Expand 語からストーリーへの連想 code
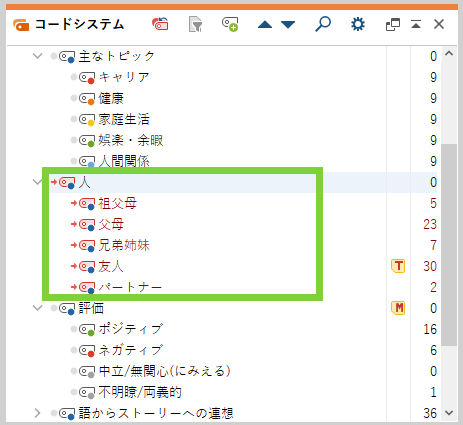This screenshot has height=425, width=463. pyautogui.click(x=37, y=413)
